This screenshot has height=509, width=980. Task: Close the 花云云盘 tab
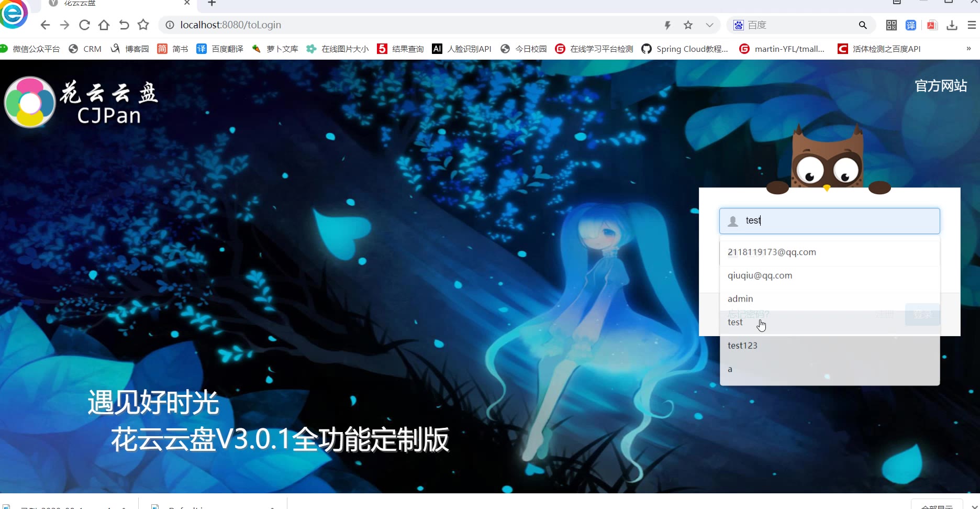point(187,3)
